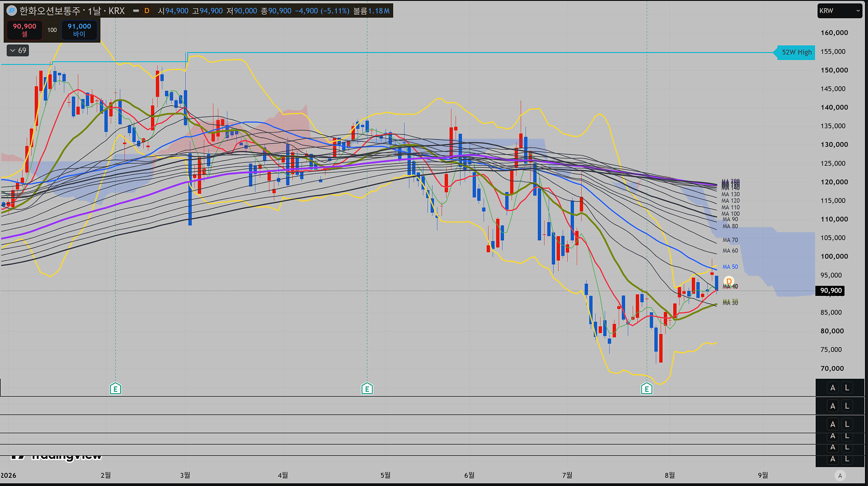
Task: Toggle log scale L in the bottommost A/L row
Action: [847, 459]
